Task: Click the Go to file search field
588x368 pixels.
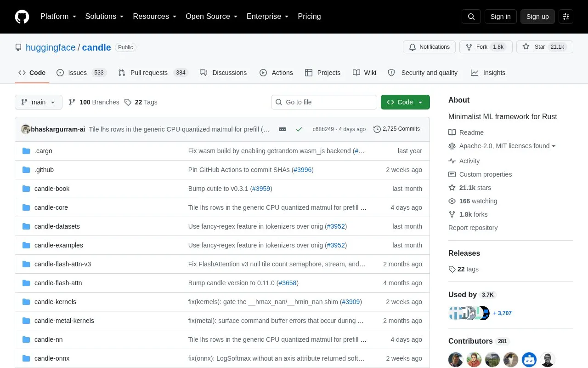Action: point(324,102)
